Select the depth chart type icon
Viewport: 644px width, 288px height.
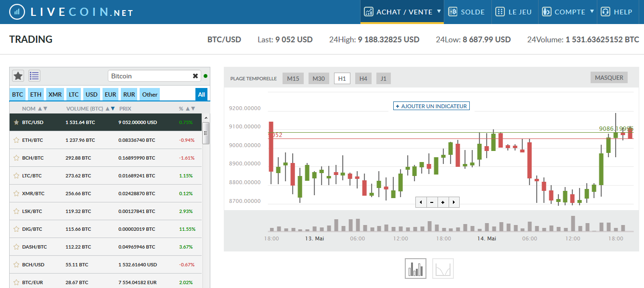443,269
